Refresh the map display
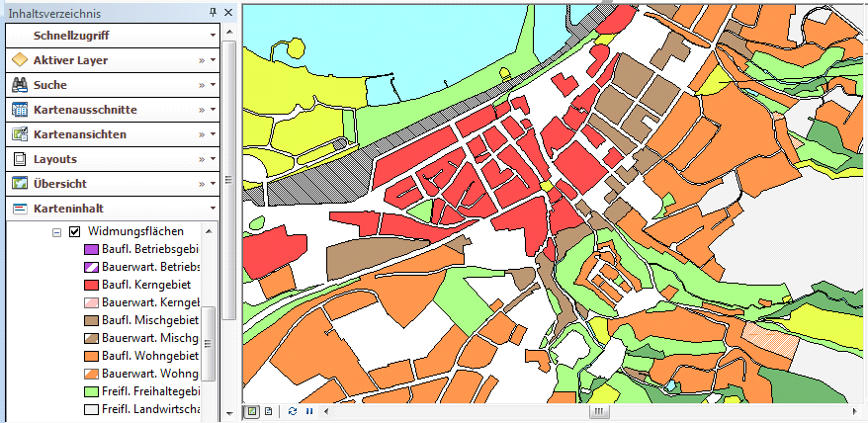The image size is (868, 423). (x=293, y=411)
